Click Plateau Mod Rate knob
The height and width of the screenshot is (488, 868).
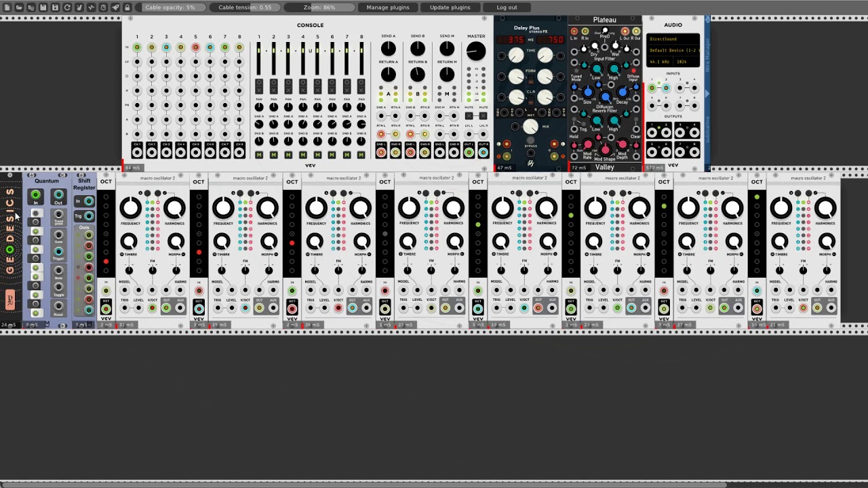pyautogui.click(x=588, y=146)
